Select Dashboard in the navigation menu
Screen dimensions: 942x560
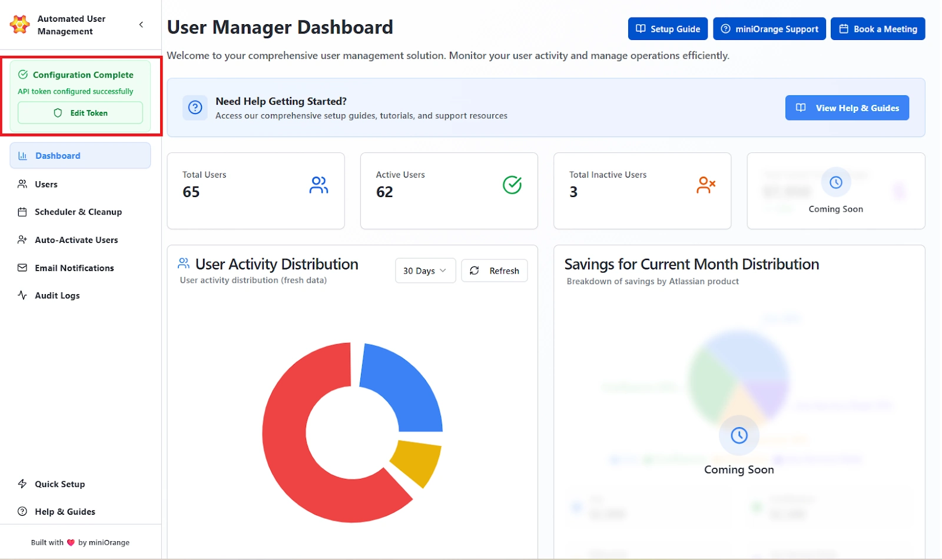click(x=57, y=155)
